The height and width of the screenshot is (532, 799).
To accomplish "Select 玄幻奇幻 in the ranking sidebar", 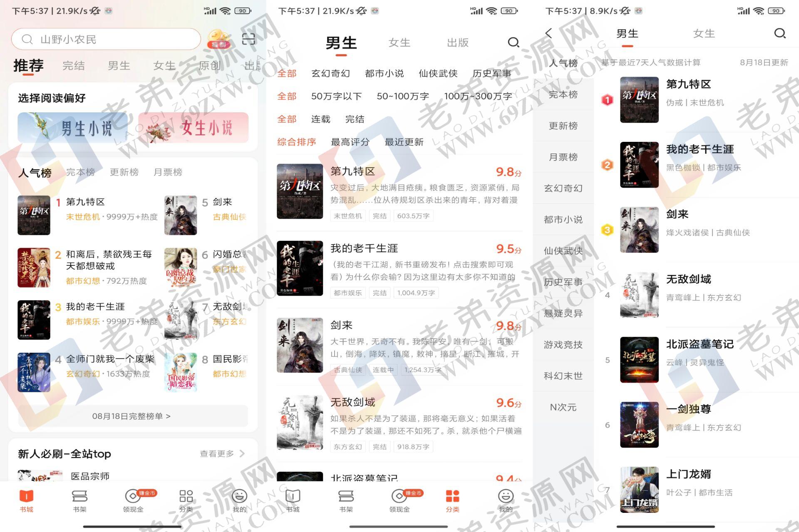I will pyautogui.click(x=563, y=188).
